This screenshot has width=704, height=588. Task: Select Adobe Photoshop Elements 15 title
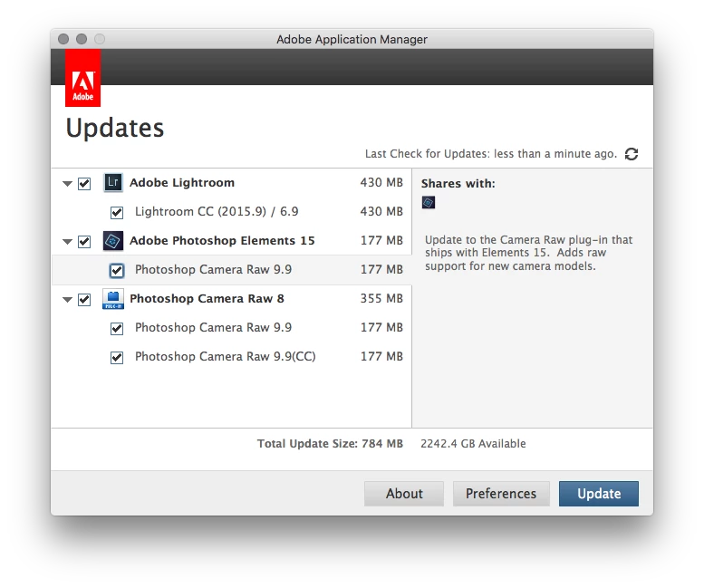click(222, 241)
